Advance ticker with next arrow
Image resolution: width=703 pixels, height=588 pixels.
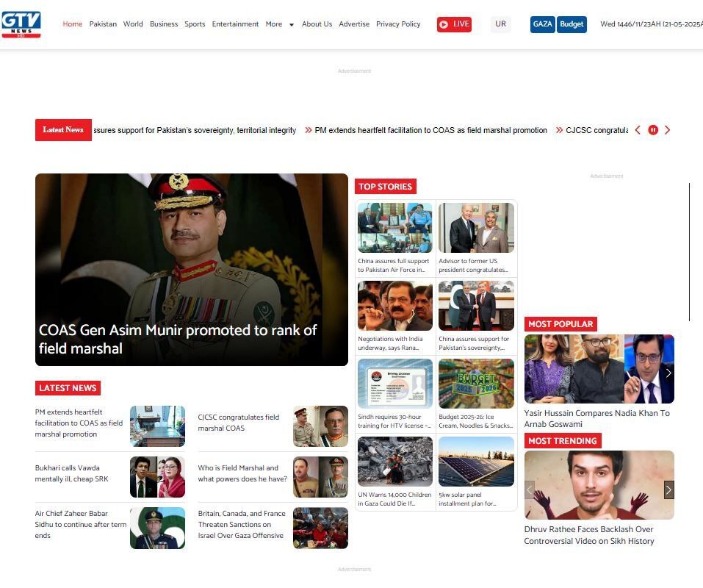point(667,130)
